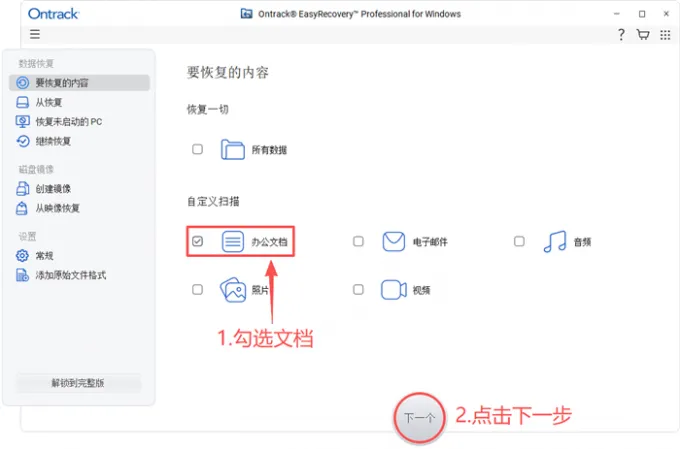The height and width of the screenshot is (449, 680).
Task: Click the 办公文档 document icon
Action: 233,242
